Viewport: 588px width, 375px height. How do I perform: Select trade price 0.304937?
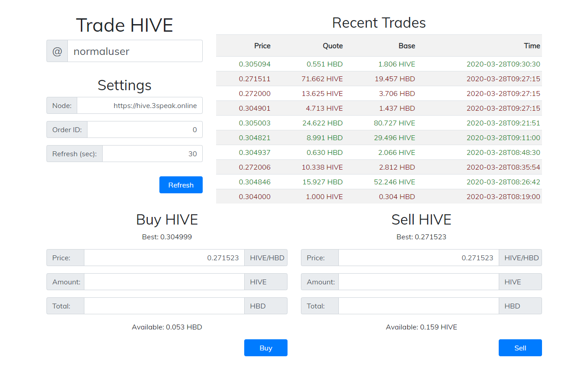(x=254, y=152)
